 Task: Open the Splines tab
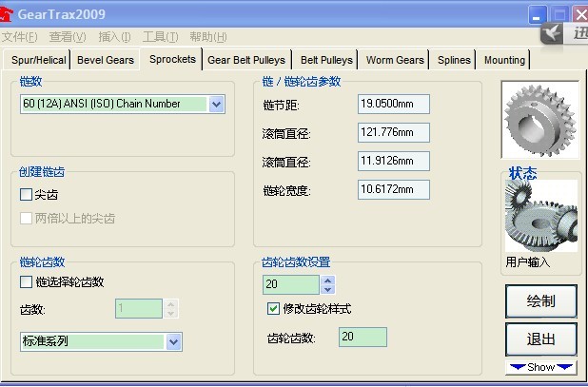point(454,60)
